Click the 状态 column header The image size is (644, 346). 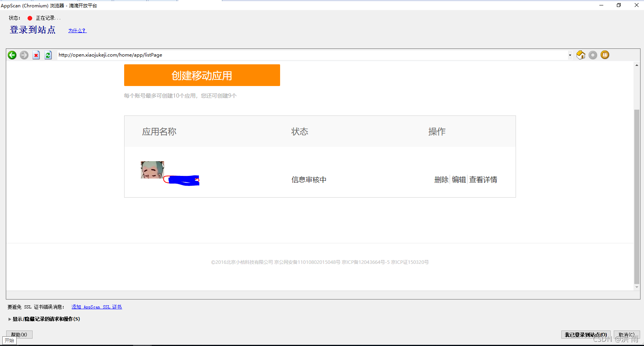click(x=300, y=132)
